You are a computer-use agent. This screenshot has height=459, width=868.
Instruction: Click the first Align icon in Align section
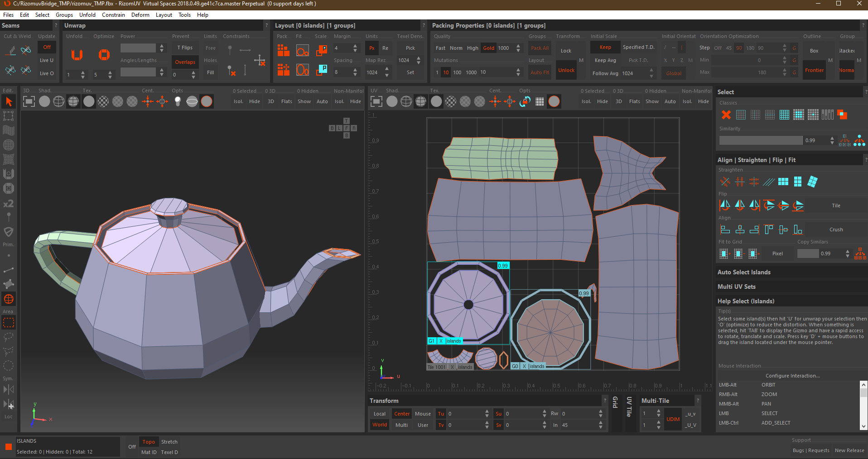pos(725,229)
